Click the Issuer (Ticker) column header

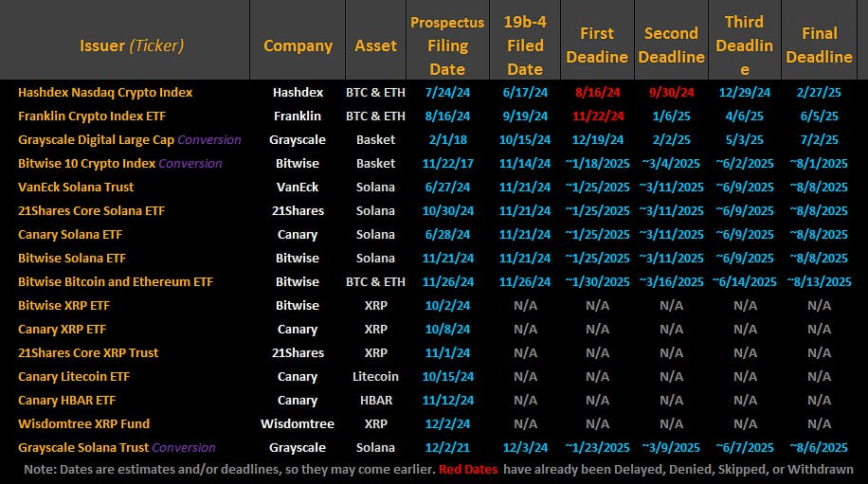click(132, 45)
